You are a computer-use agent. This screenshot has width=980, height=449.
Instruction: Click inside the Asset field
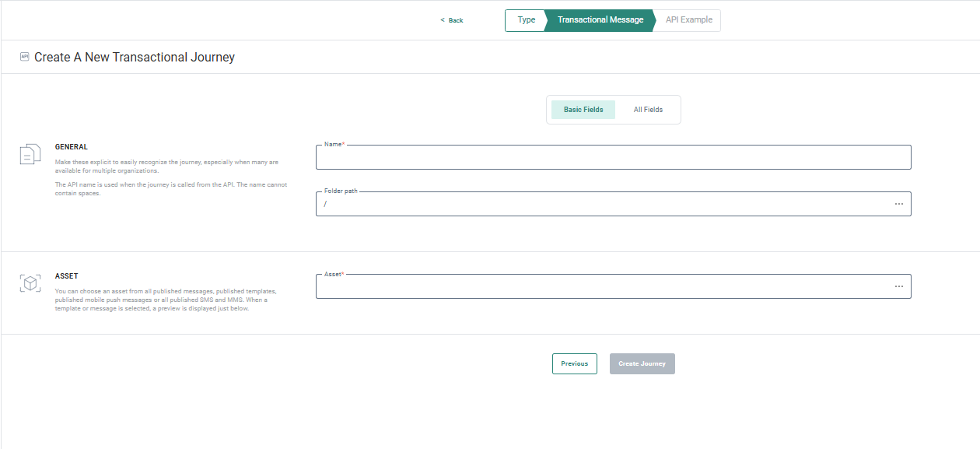599,287
